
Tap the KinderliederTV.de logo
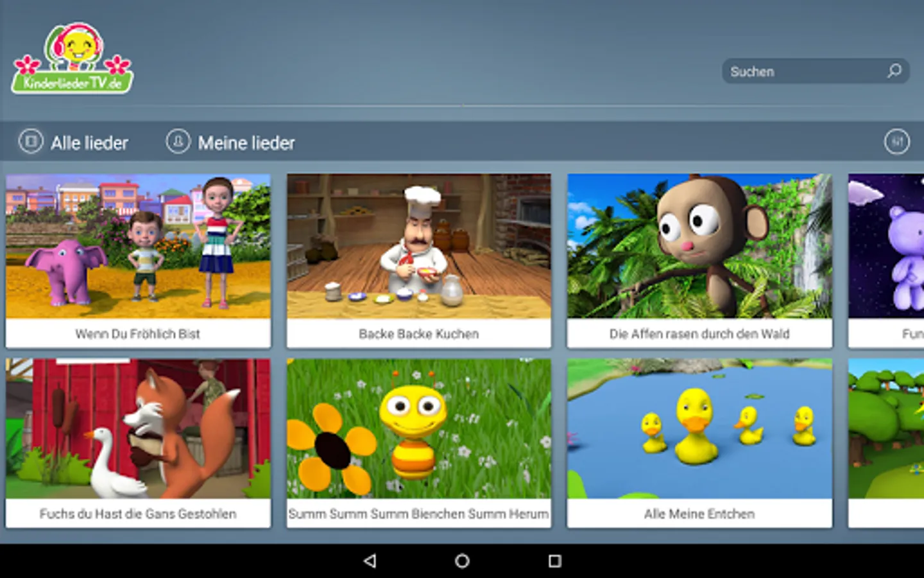[73, 58]
